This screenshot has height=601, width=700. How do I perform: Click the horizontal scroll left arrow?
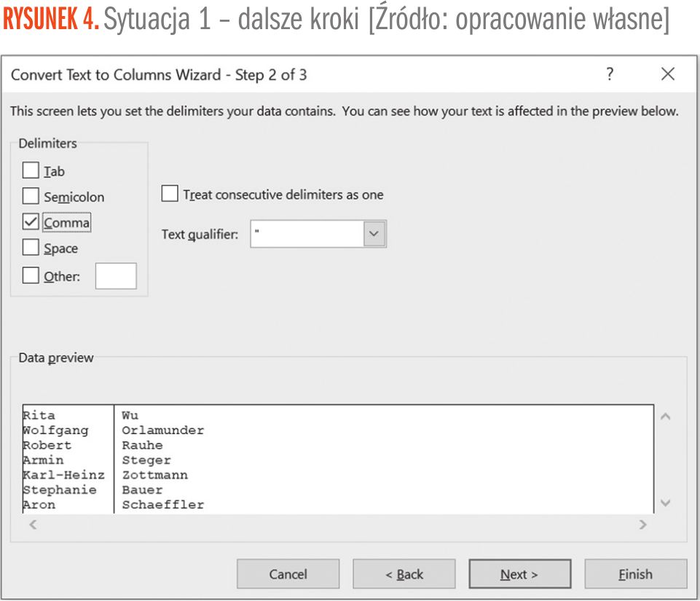[x=32, y=525]
